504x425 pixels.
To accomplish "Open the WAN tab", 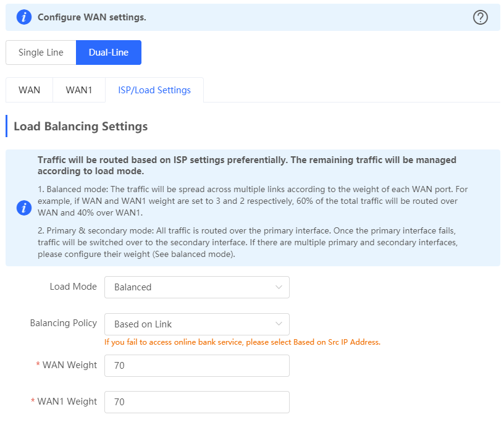I will tap(29, 90).
